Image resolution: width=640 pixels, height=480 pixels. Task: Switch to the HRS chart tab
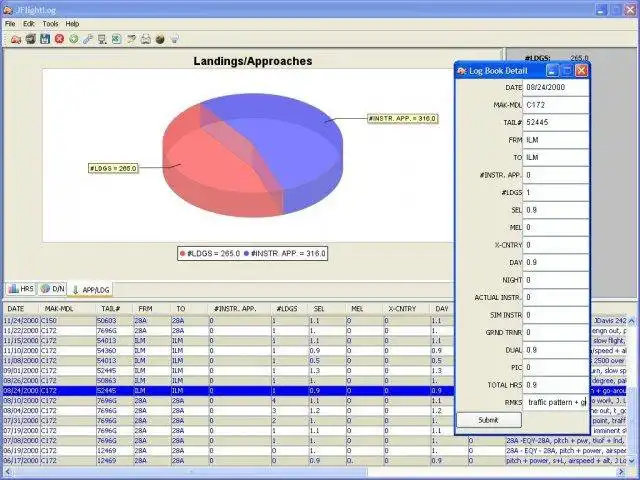pos(21,289)
